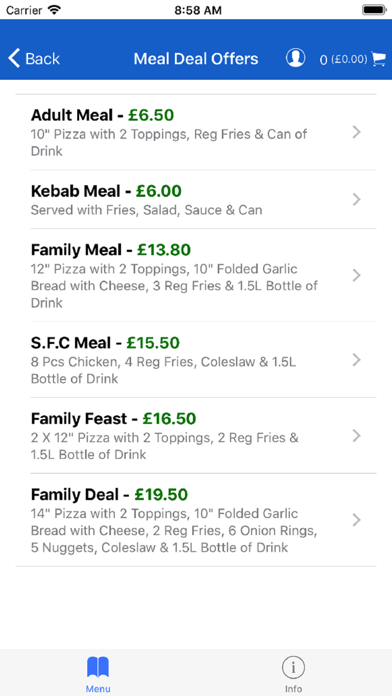
Task: Expand the Family Meal chevron
Action: click(356, 276)
